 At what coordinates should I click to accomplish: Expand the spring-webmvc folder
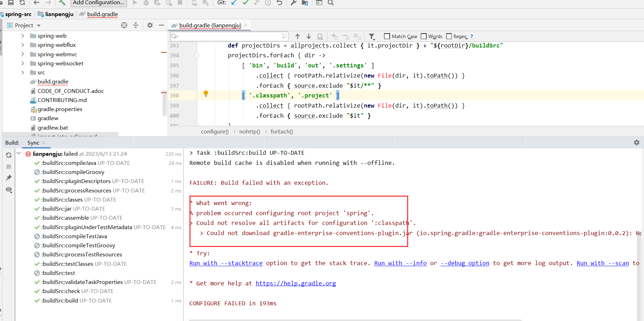[x=23, y=54]
